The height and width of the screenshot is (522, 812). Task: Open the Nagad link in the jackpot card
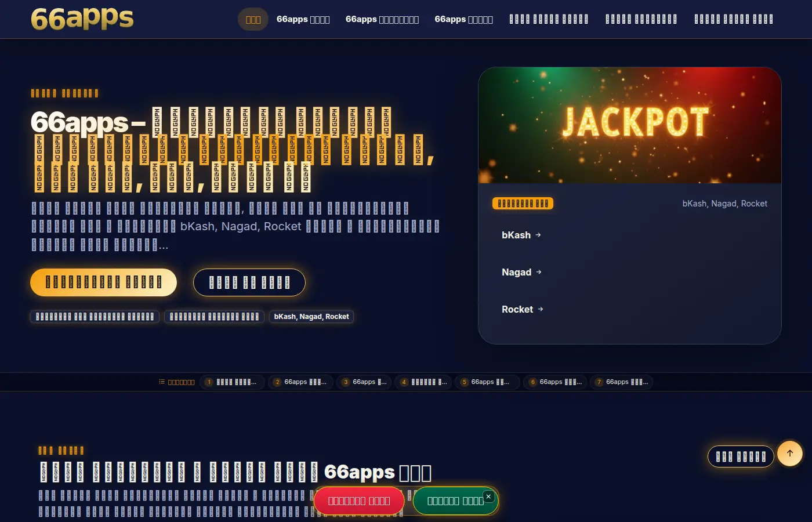[x=521, y=272]
